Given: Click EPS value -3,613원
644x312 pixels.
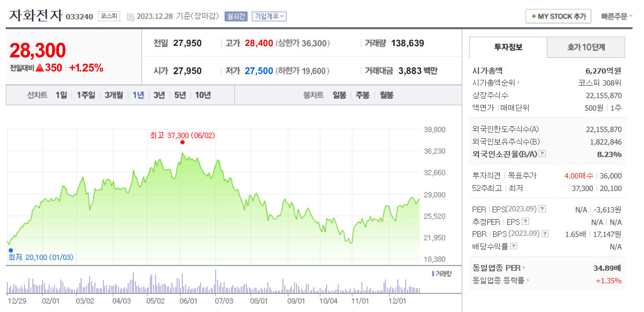Looking at the screenshot, I should [608, 209].
